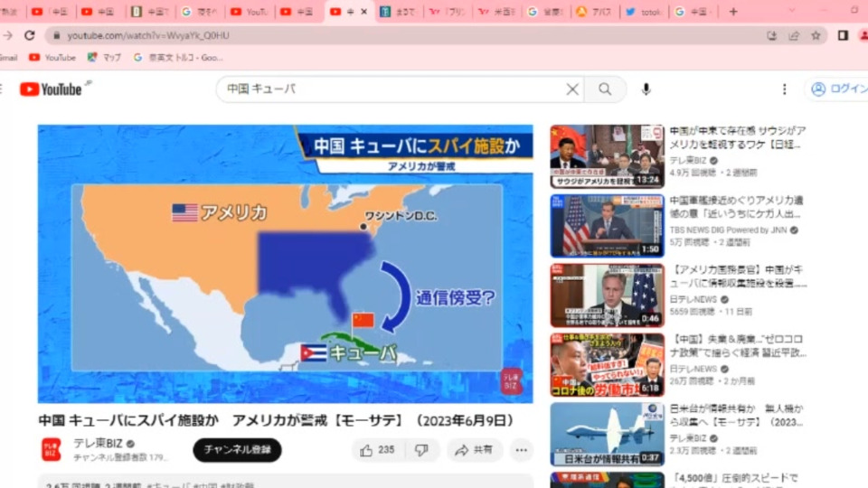The height and width of the screenshot is (488, 868).
Task: Toggle the browser side panel icon
Action: pyautogui.click(x=843, y=35)
